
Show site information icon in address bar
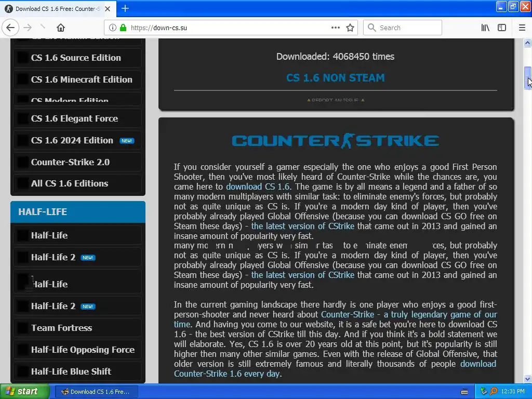[x=113, y=28]
